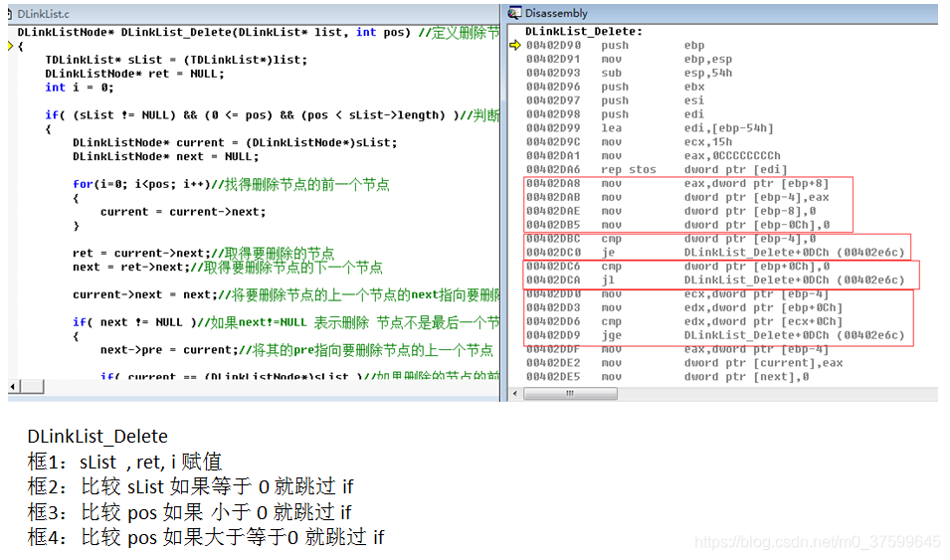Activate the Disassembly window title
950x560 pixels.
coord(556,13)
